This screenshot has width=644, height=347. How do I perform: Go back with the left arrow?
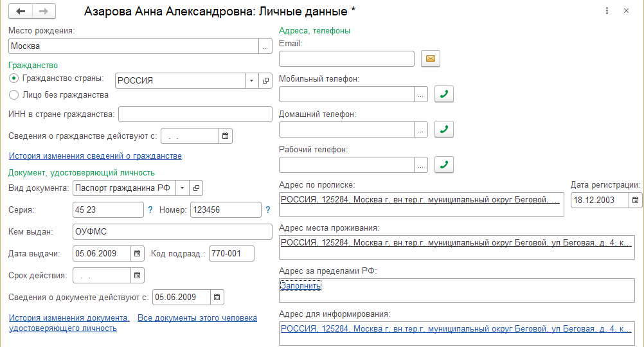[x=21, y=12]
